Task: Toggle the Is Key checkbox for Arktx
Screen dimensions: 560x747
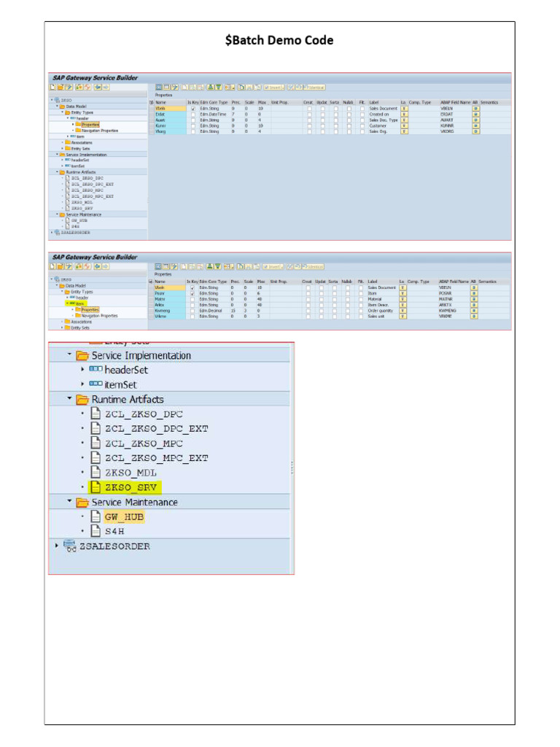Action: point(192,305)
